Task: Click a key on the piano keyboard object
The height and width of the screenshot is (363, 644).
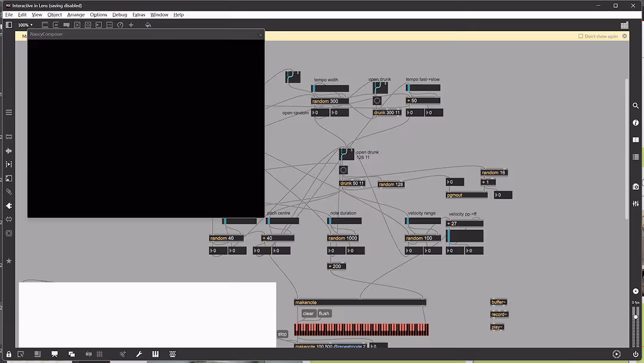Action: 358,329
